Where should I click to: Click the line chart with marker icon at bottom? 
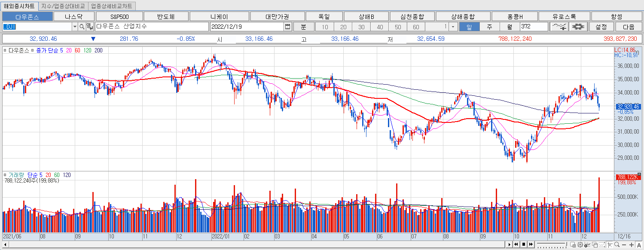(587, 245)
